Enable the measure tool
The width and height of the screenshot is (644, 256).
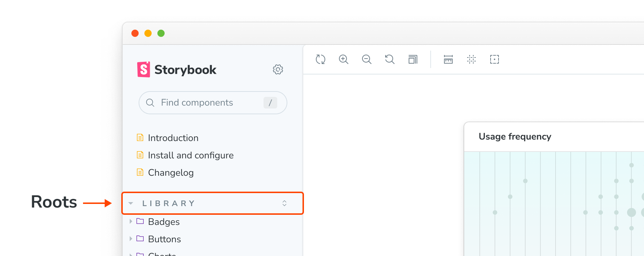(x=448, y=59)
